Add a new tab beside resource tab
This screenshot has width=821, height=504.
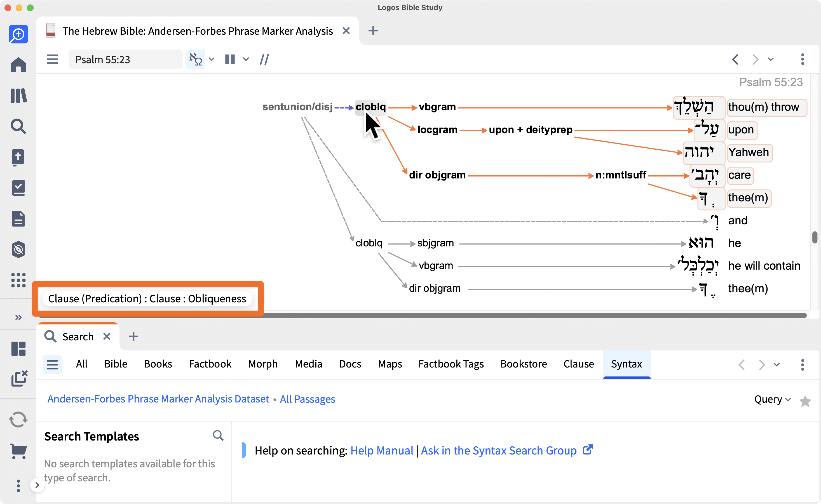(373, 31)
